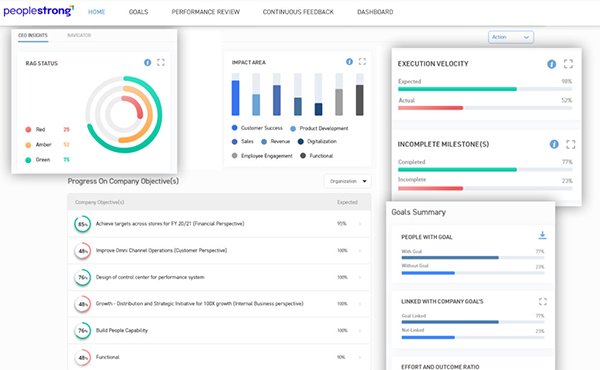This screenshot has height=370, width=600.
Task: Click the progress circle for Improve Omni Channel Operations
Action: click(82, 251)
